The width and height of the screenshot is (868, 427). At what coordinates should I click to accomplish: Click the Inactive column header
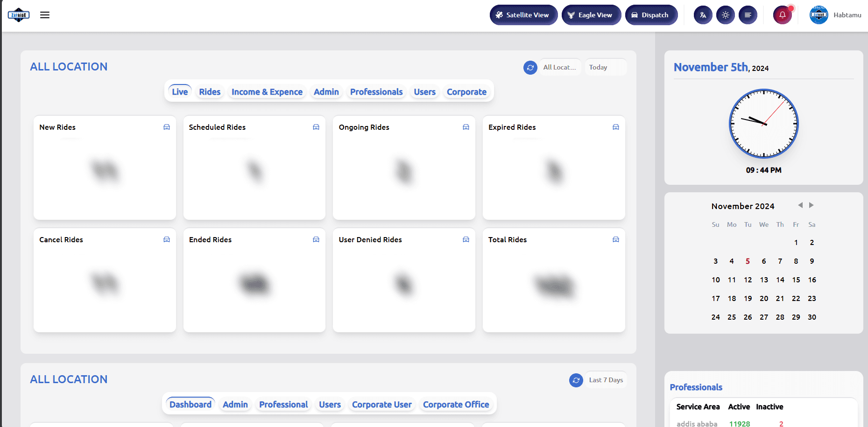tap(769, 407)
